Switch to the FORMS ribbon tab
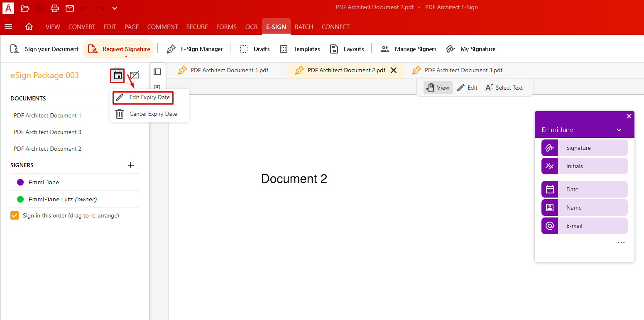 pos(226,27)
